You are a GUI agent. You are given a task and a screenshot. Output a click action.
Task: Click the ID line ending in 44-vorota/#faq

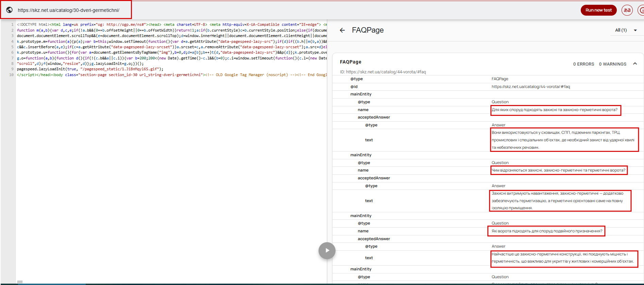pyautogui.click(x=383, y=72)
